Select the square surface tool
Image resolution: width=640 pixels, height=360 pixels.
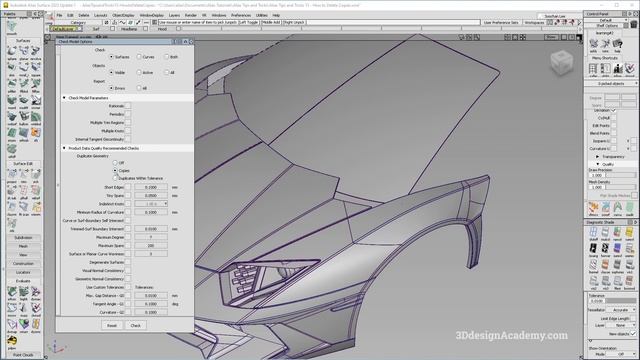36,67
